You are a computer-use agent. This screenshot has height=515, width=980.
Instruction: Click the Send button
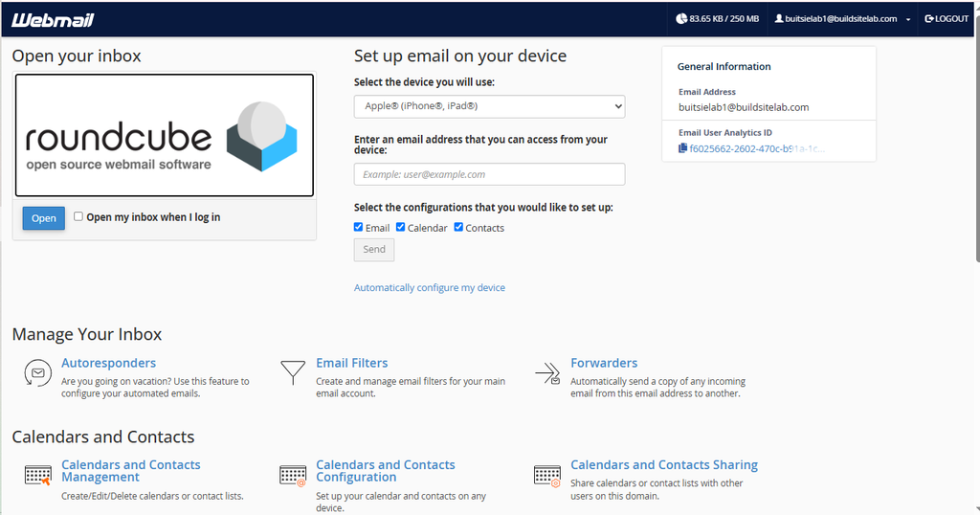(374, 250)
